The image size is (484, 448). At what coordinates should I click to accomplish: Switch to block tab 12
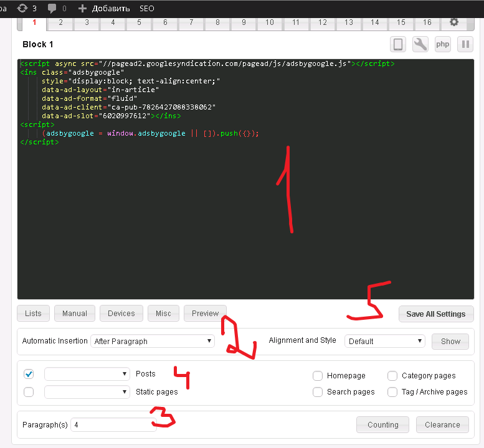tap(323, 22)
